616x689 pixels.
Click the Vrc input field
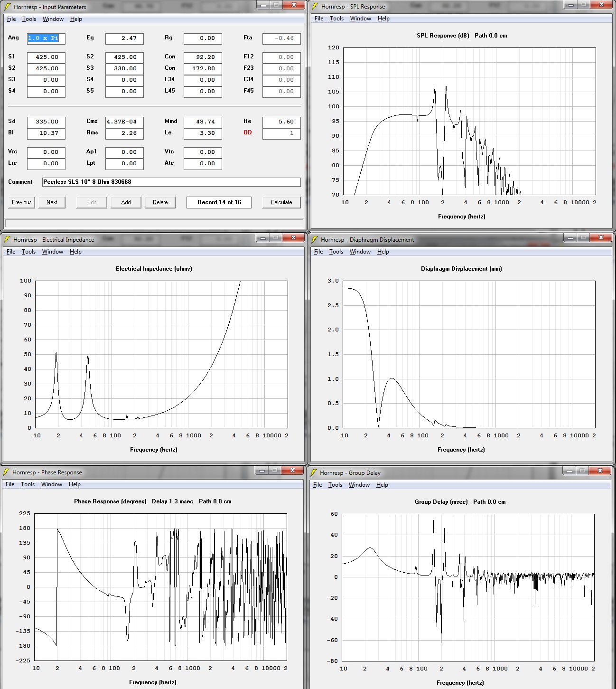[46, 152]
